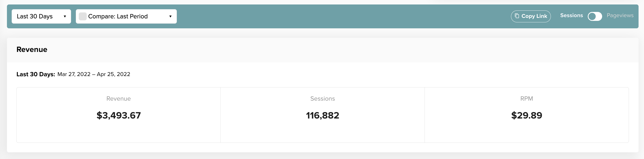Click the $3,493.67 revenue value
The width and height of the screenshot is (644, 159).
[118, 115]
